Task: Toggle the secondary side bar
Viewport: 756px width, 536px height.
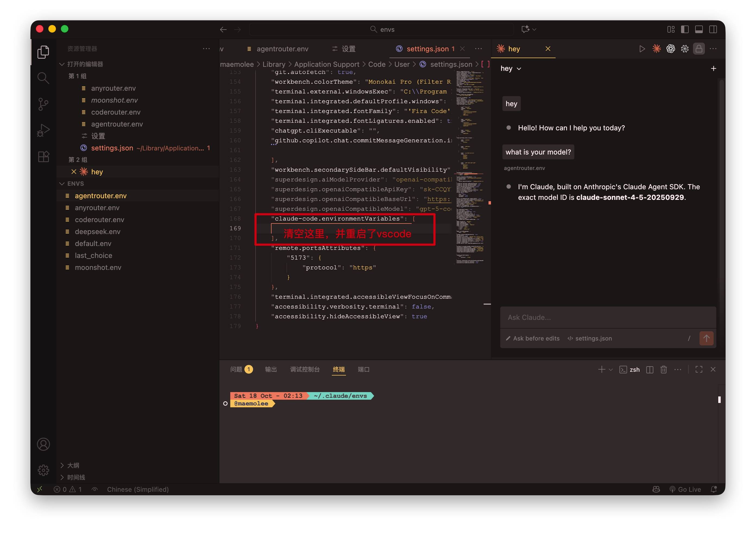Action: 713,29
